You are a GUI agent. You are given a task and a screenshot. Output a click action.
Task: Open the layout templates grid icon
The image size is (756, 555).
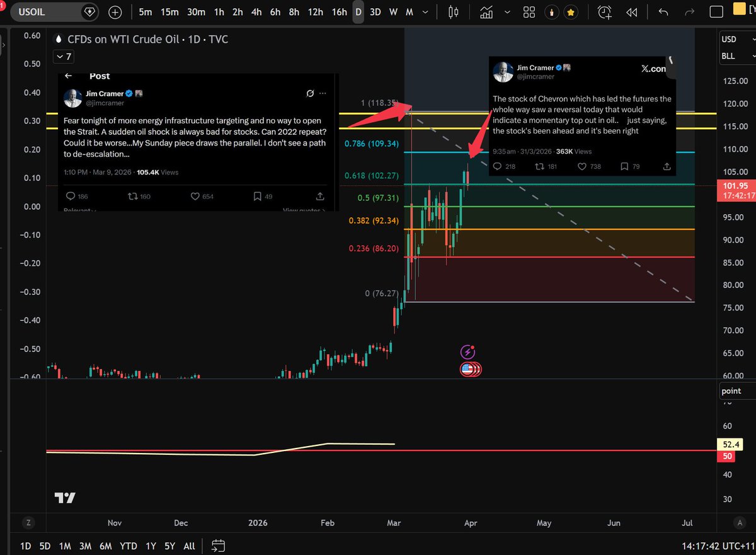coord(529,12)
